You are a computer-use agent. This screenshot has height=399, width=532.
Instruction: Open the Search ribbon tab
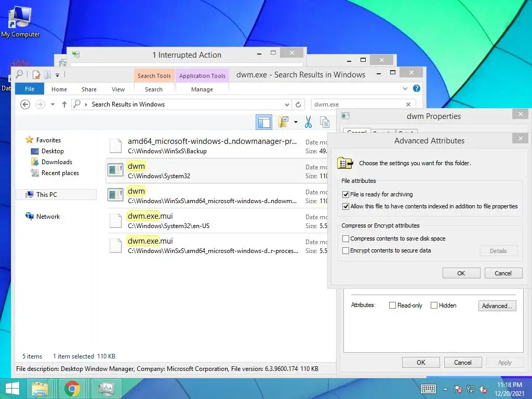pos(154,89)
